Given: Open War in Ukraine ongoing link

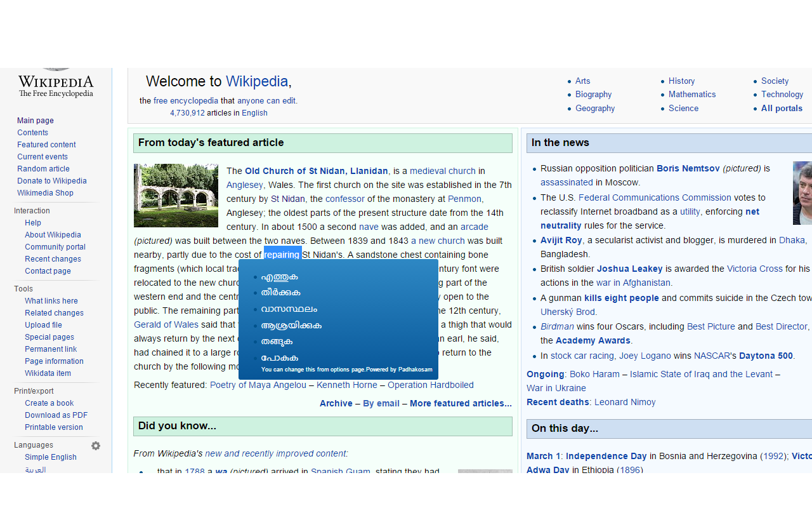Looking at the screenshot, I should 556,389.
